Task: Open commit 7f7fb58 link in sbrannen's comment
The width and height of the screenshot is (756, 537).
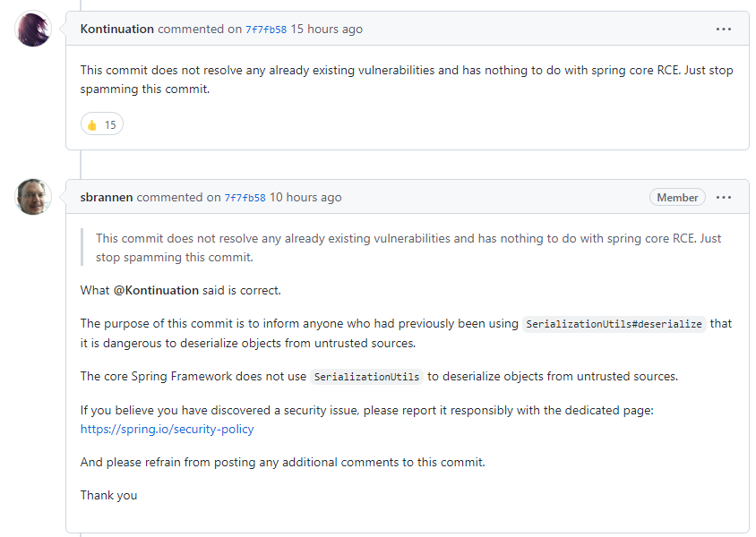Action: click(245, 198)
